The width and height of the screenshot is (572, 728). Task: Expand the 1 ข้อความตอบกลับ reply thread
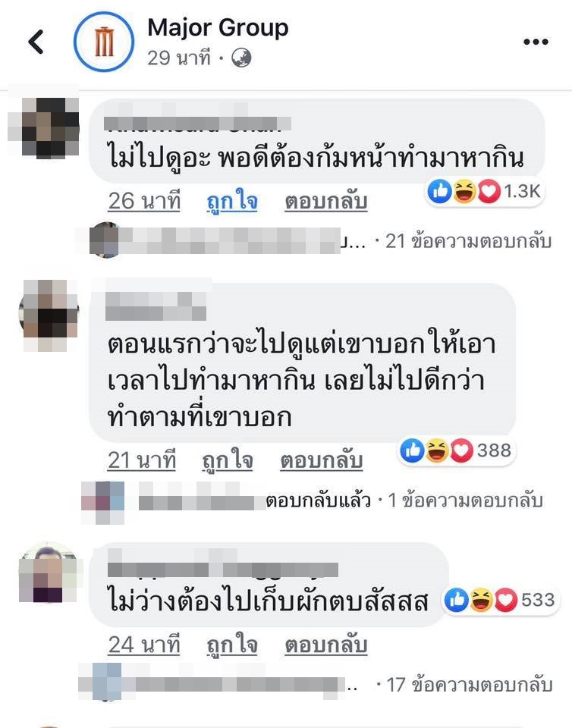click(x=465, y=500)
